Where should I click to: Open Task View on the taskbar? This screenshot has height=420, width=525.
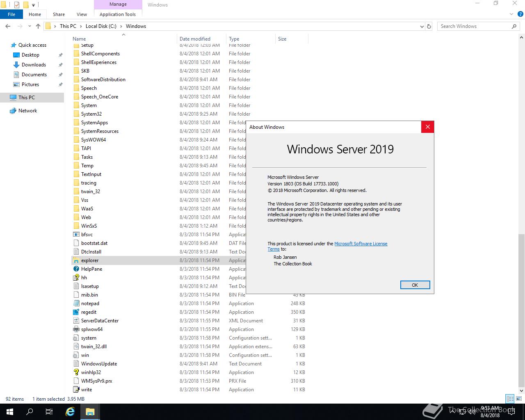click(49, 412)
